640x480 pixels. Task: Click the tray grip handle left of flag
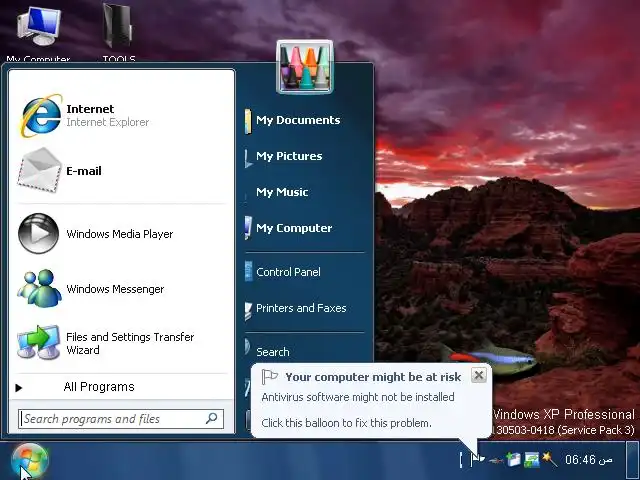point(461,460)
